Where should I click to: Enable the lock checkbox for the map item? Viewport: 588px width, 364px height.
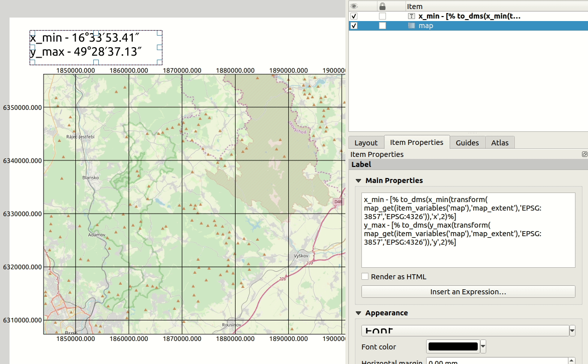382,26
